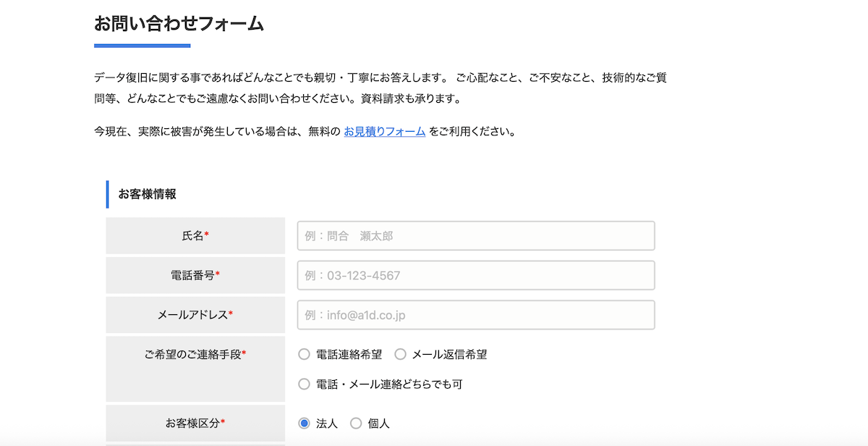Select the 法人 customer type radio

click(x=305, y=424)
